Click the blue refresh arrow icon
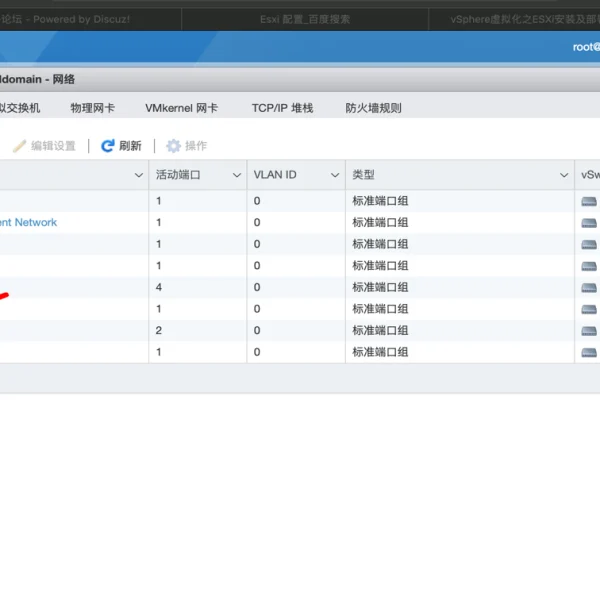 (107, 146)
